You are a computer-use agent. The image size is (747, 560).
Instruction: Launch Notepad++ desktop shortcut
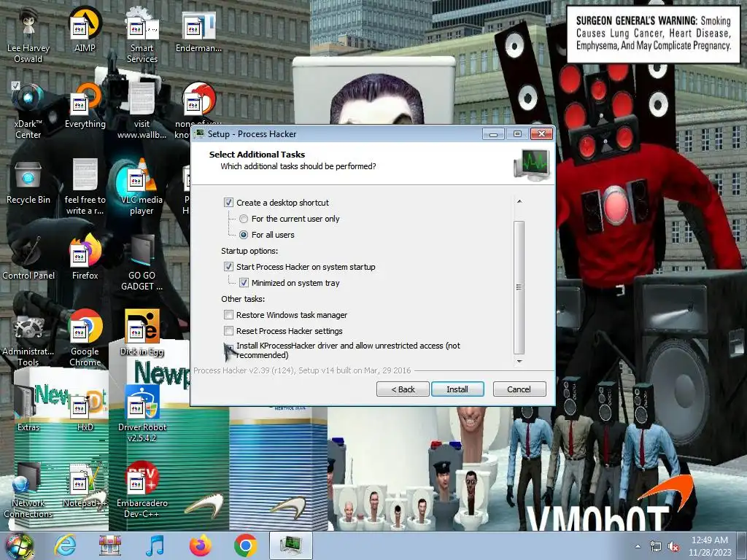[85, 485]
